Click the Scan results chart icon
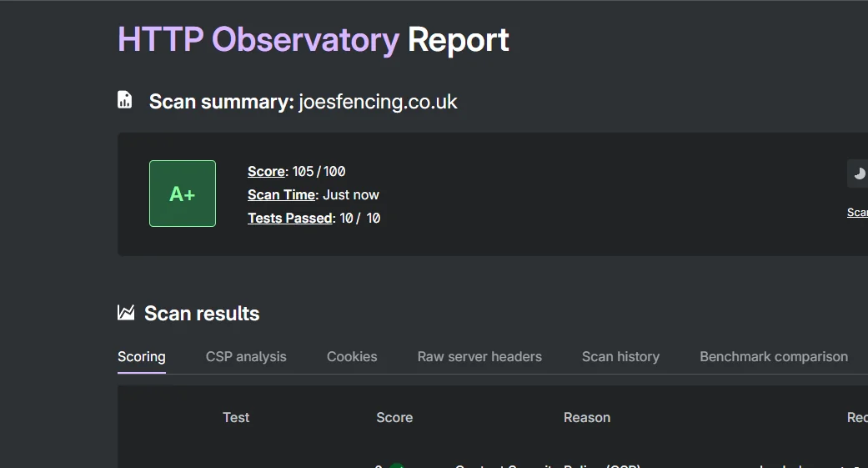 126,313
